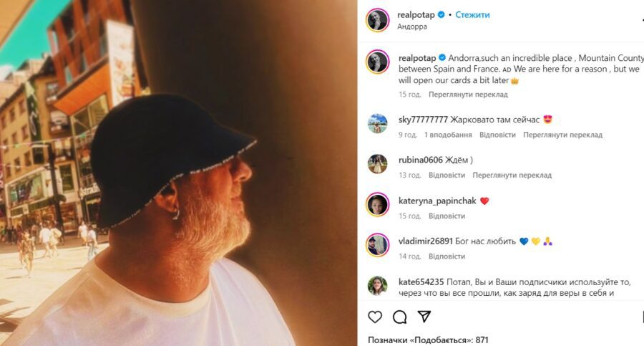Open realpotap avatar in post header
This screenshot has height=346, width=644.
click(377, 20)
